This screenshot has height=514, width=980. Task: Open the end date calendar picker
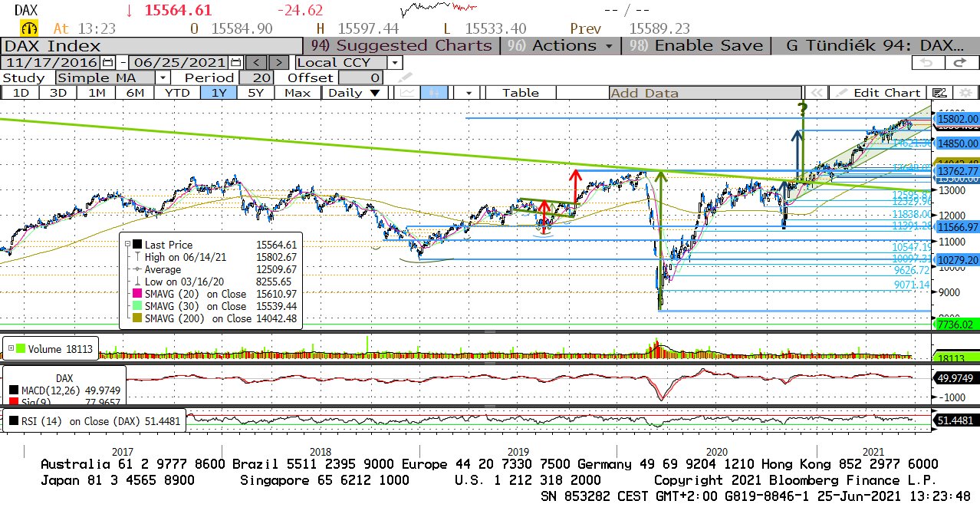236,63
